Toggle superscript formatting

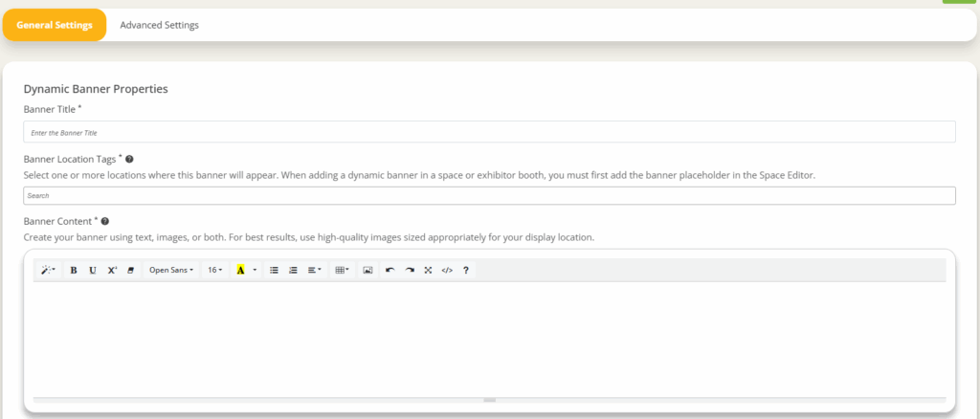(112, 271)
